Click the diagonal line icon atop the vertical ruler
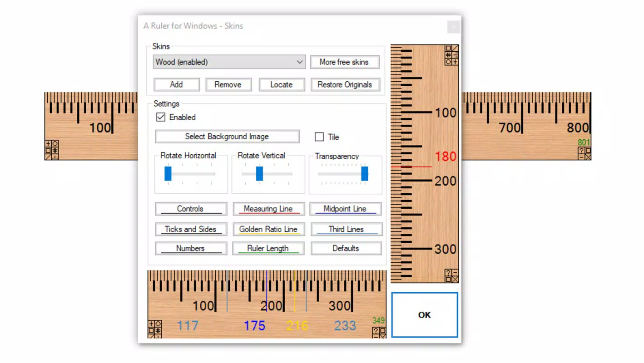644x363 pixels. [x=455, y=48]
